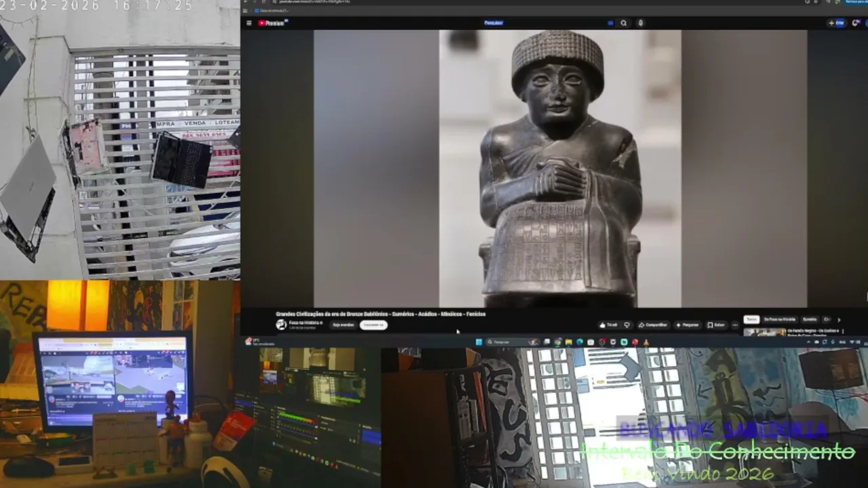
Task: Open Microsoft Edge from the taskbar
Action: (x=579, y=342)
